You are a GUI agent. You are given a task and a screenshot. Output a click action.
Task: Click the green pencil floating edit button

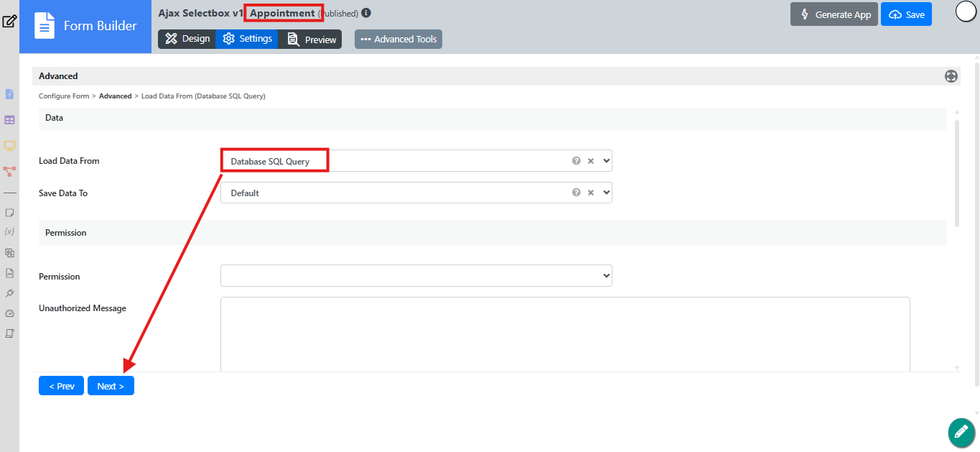pyautogui.click(x=961, y=432)
